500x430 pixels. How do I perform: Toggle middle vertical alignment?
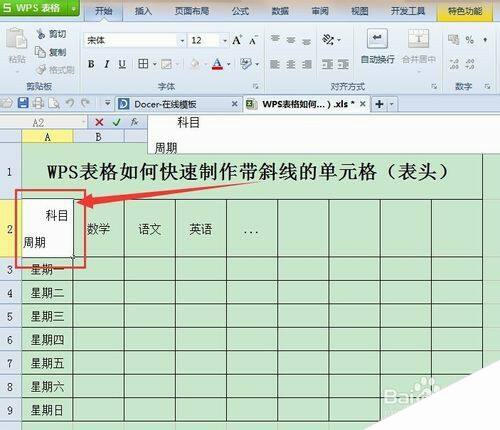[x=291, y=40]
